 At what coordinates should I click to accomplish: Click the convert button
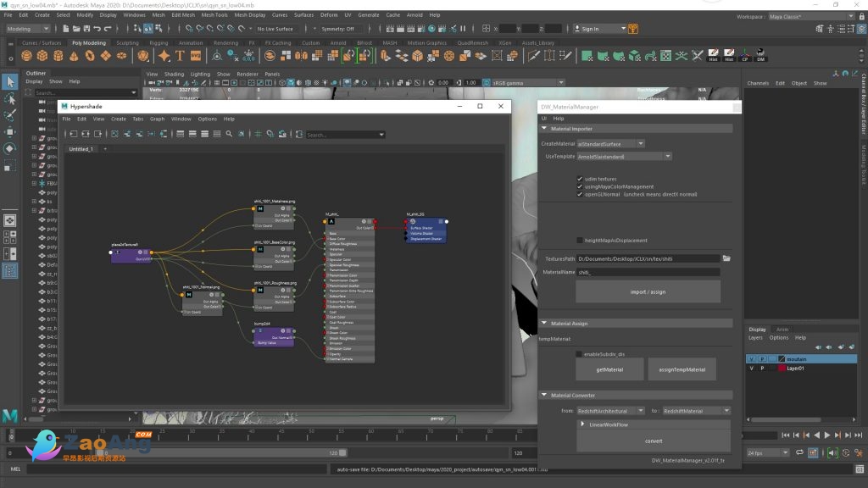click(x=654, y=441)
